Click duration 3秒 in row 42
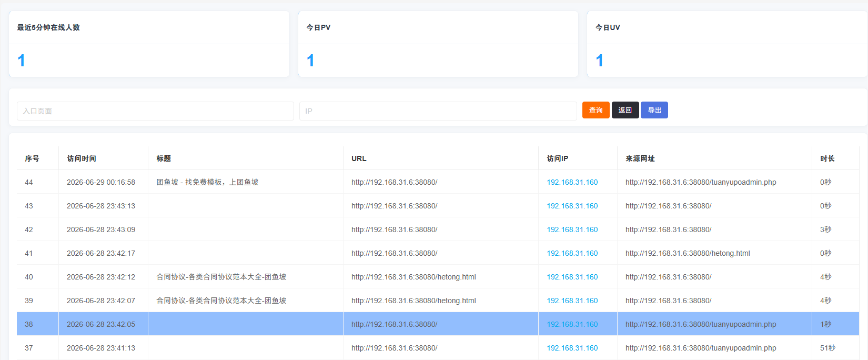The width and height of the screenshot is (868, 360). pyautogui.click(x=825, y=229)
